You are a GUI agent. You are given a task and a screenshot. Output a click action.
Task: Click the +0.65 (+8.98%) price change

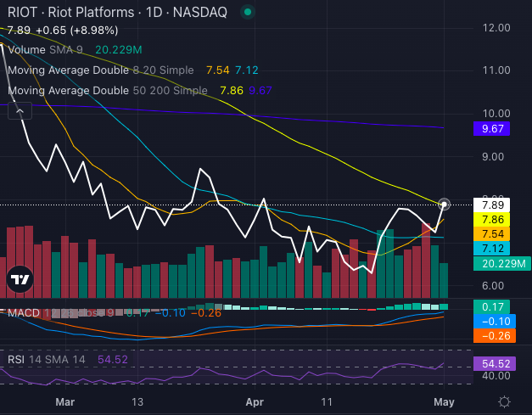click(77, 31)
